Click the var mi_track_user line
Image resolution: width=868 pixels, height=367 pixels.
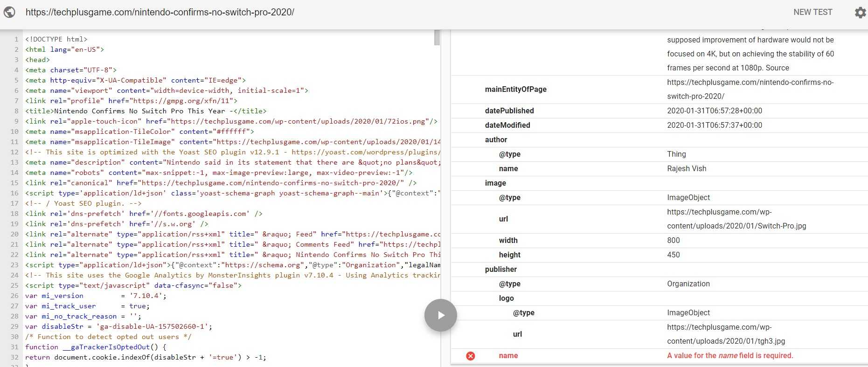coord(88,306)
